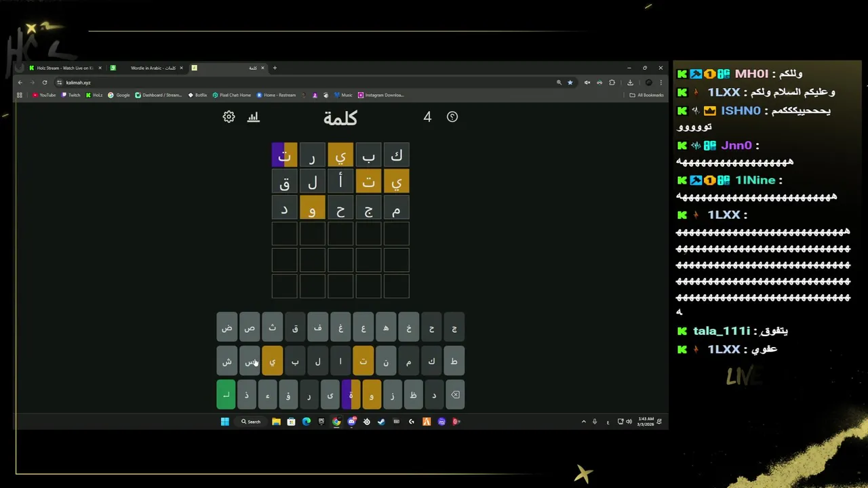
Task: Open File Explorer from taskbar
Action: pos(276,422)
